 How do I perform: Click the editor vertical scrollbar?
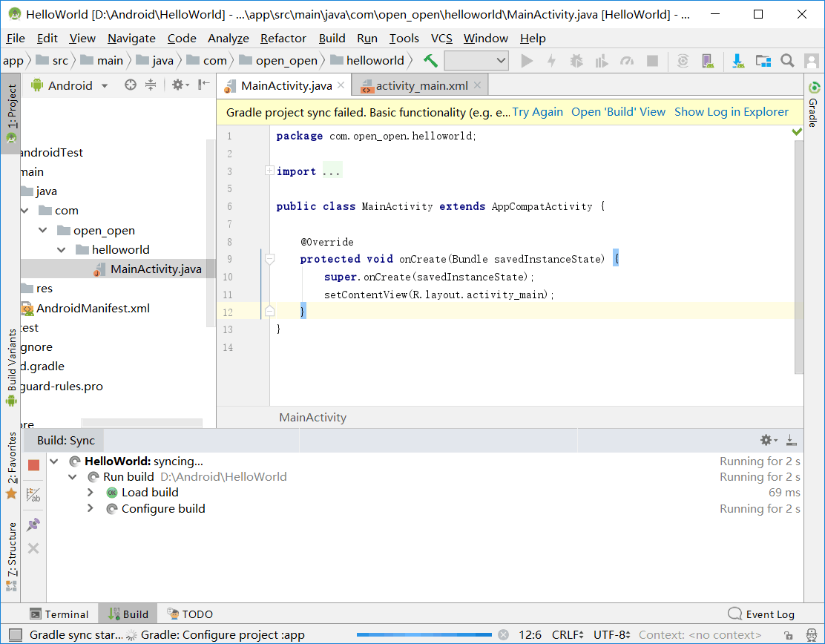point(799,257)
